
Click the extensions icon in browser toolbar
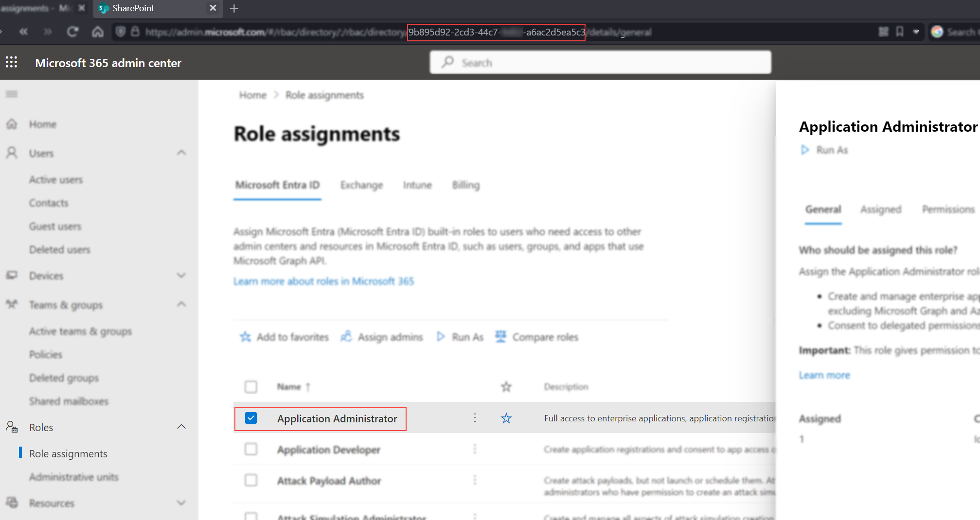point(884,32)
